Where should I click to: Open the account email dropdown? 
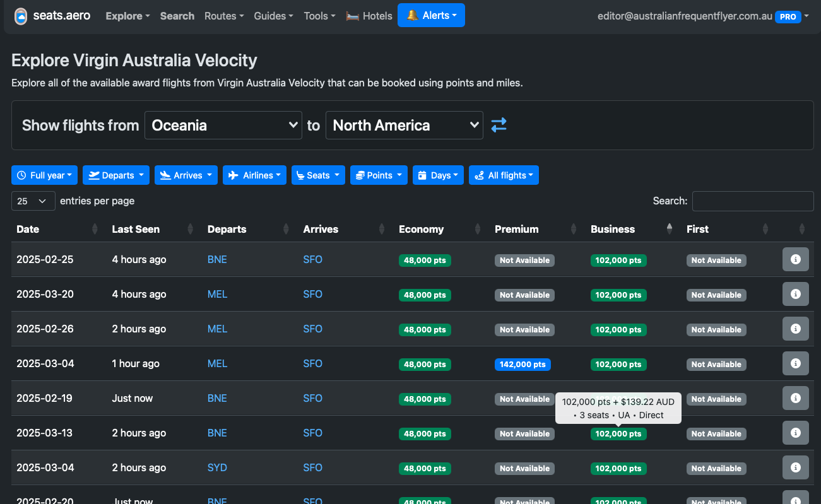[x=703, y=16]
